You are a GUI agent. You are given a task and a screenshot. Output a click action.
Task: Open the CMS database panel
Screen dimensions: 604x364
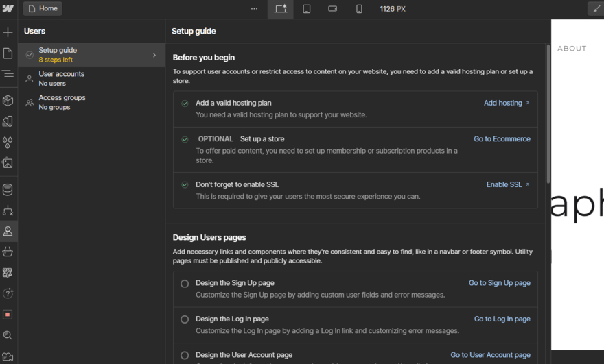click(8, 190)
